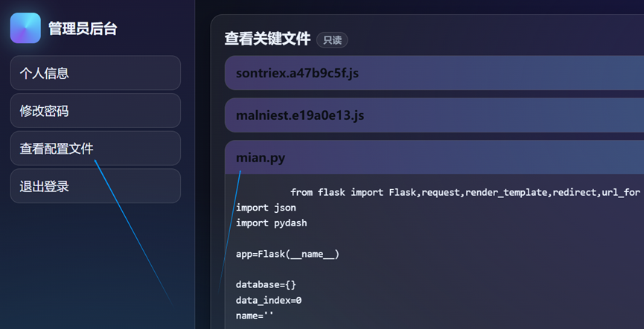Screen dimensions: 644x329
Task: Click the 管理员后台 title text
Action: tap(83, 29)
